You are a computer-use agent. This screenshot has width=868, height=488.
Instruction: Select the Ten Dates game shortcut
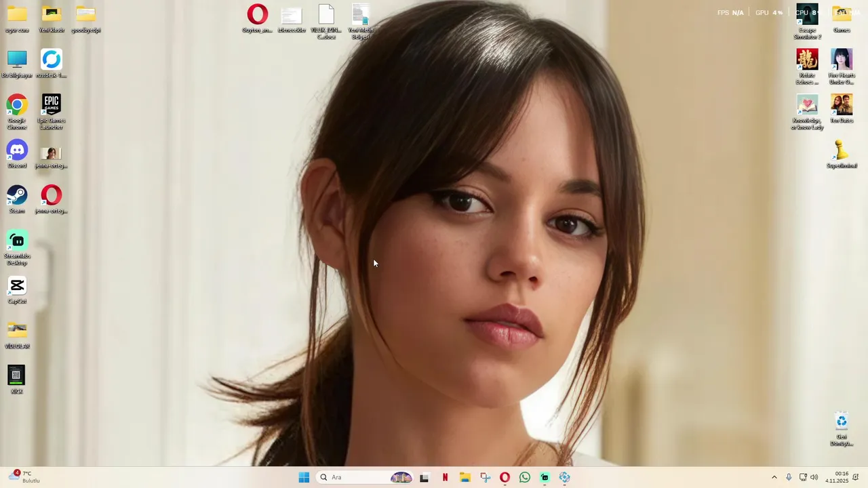(x=842, y=108)
